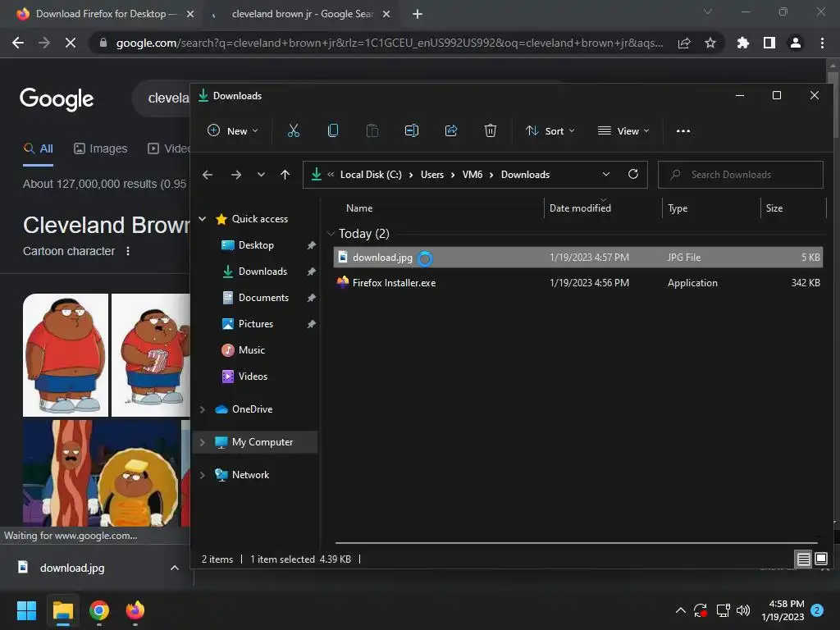Screen dimensions: 840x630
Task: Open the View dropdown menu
Action: tap(623, 130)
